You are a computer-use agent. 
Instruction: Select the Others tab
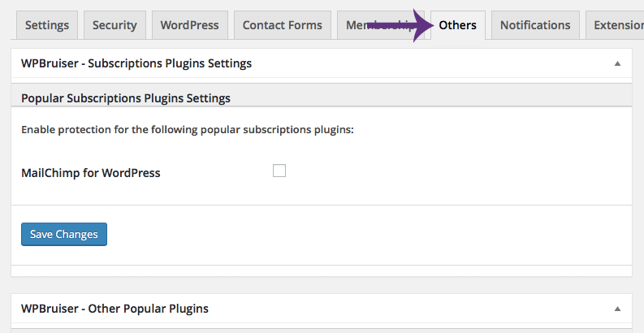click(x=457, y=25)
